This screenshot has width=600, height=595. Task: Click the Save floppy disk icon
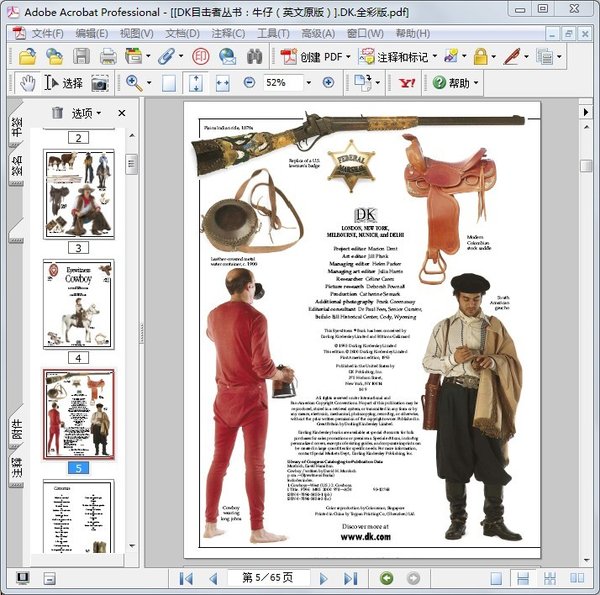point(81,56)
